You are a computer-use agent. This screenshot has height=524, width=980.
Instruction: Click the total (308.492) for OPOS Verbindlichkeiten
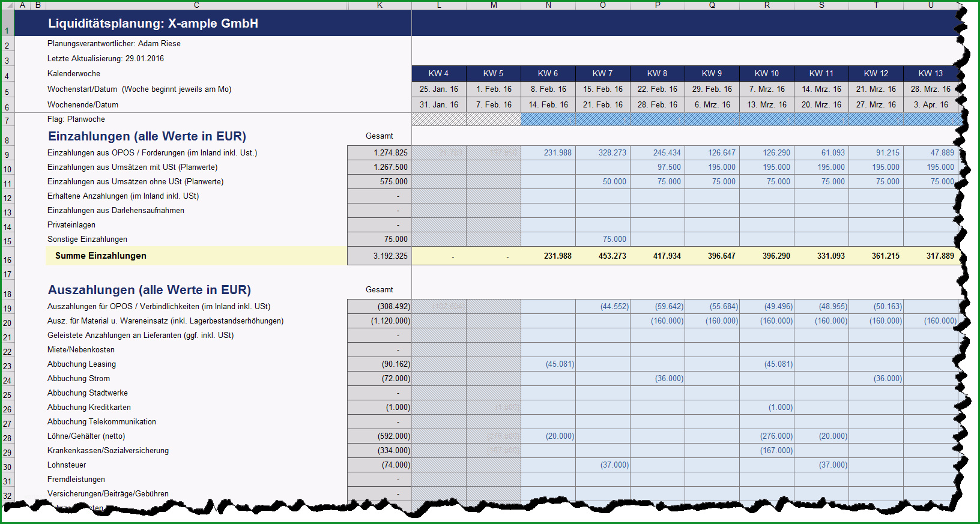(x=380, y=306)
